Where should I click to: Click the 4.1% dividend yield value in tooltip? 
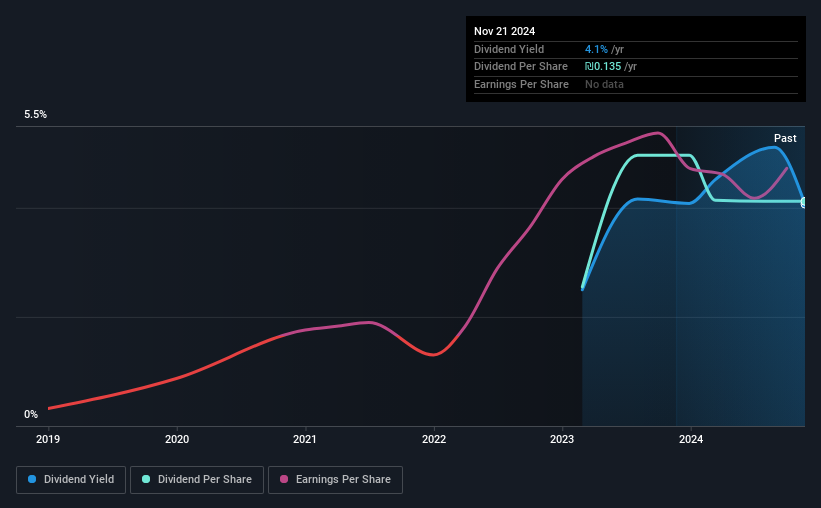[x=596, y=49]
